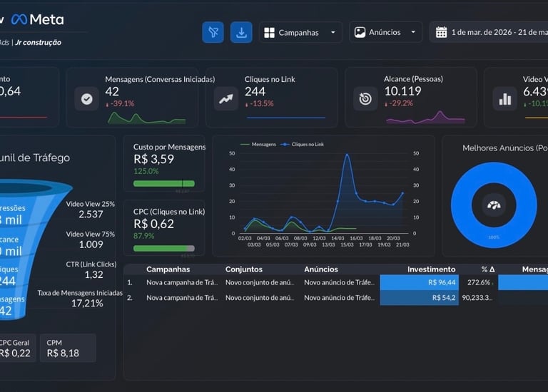Sort table by Investimento column header
The image size is (548, 392).
(x=431, y=269)
